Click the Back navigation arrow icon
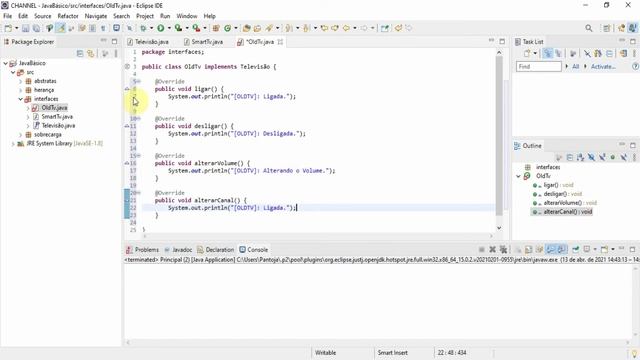Image resolution: width=640 pixels, height=360 pixels. click(346, 28)
